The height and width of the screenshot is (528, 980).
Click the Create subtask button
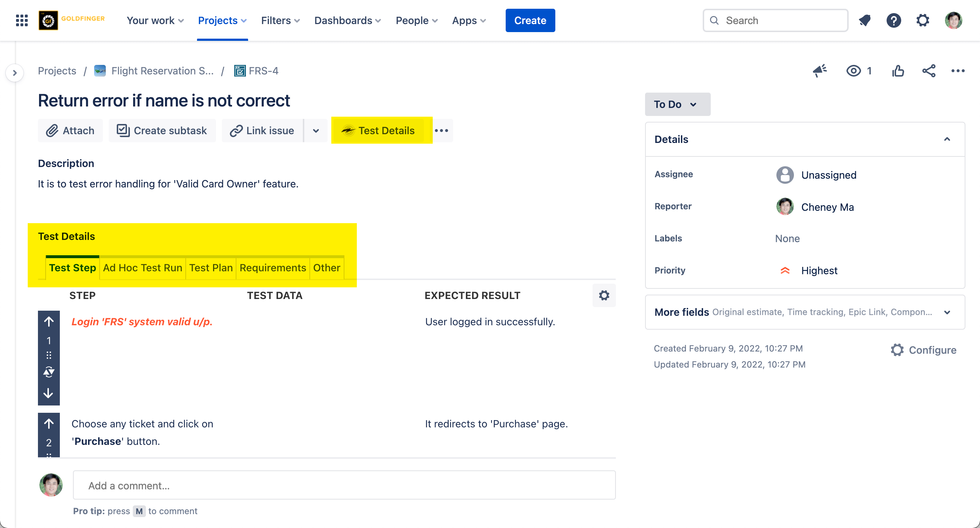click(162, 131)
